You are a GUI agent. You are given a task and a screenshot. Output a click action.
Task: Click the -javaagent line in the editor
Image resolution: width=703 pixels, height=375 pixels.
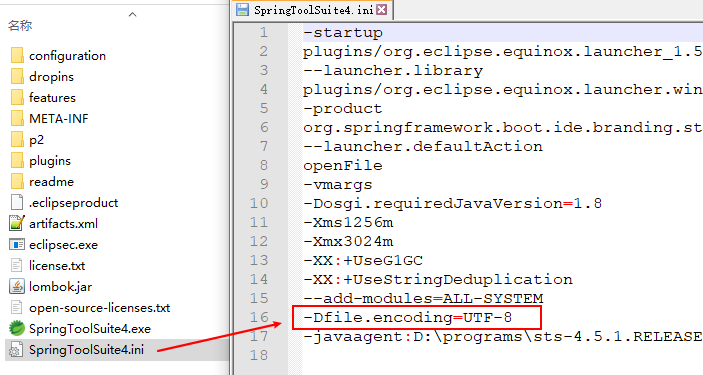click(503, 336)
